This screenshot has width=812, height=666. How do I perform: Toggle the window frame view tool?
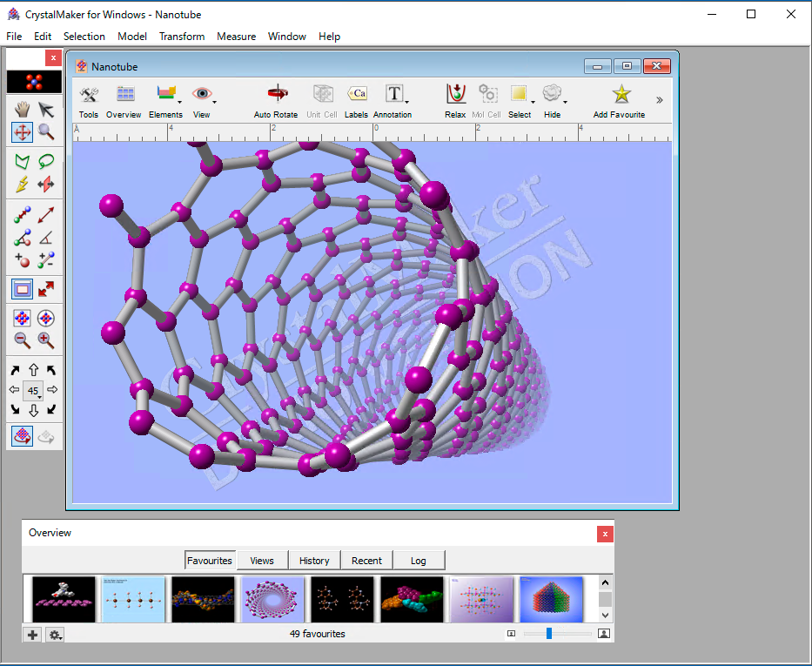click(22, 289)
